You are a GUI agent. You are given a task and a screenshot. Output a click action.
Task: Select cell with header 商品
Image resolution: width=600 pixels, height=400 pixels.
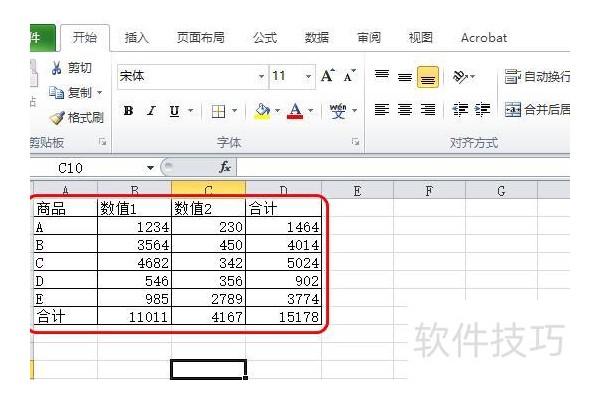[65, 208]
